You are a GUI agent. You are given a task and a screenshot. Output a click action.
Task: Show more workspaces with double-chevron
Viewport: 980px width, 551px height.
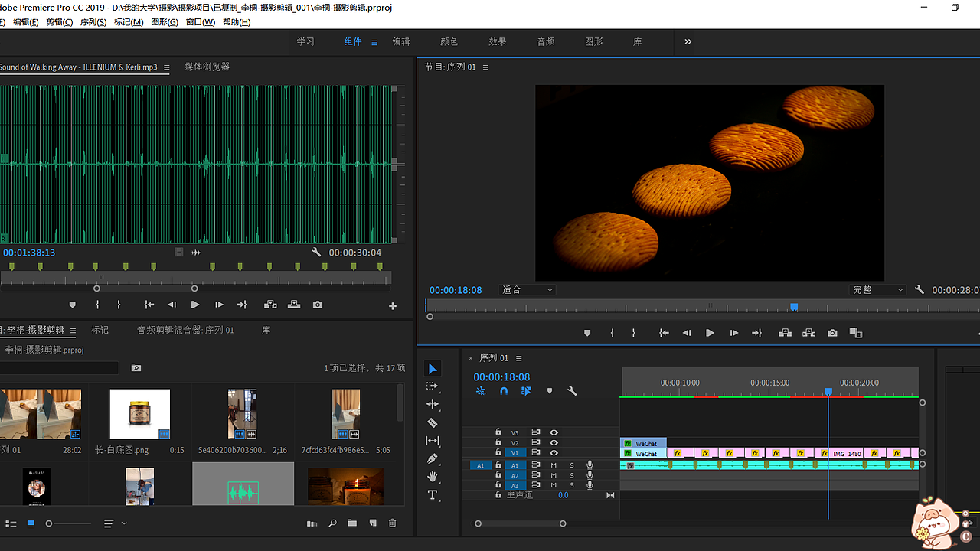688,41
